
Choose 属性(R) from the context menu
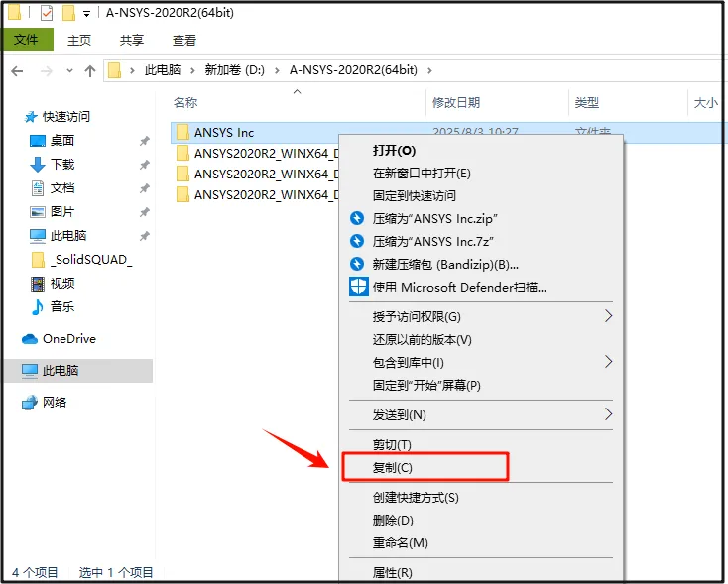481,572
